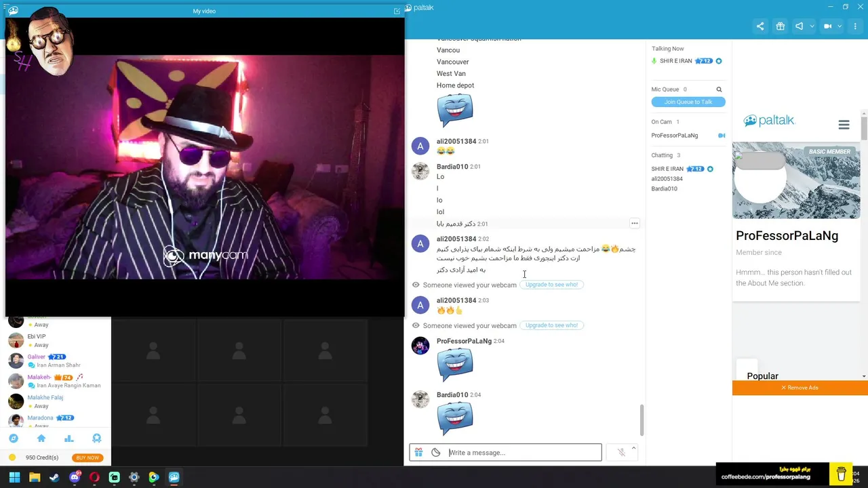Click the speaker volume icon in toolbar

(x=800, y=26)
